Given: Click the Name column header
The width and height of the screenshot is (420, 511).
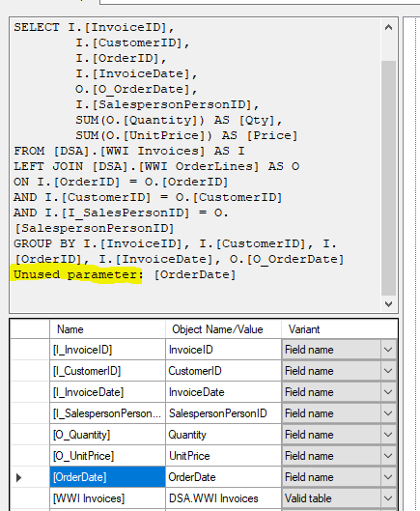Looking at the screenshot, I should click(x=107, y=329).
